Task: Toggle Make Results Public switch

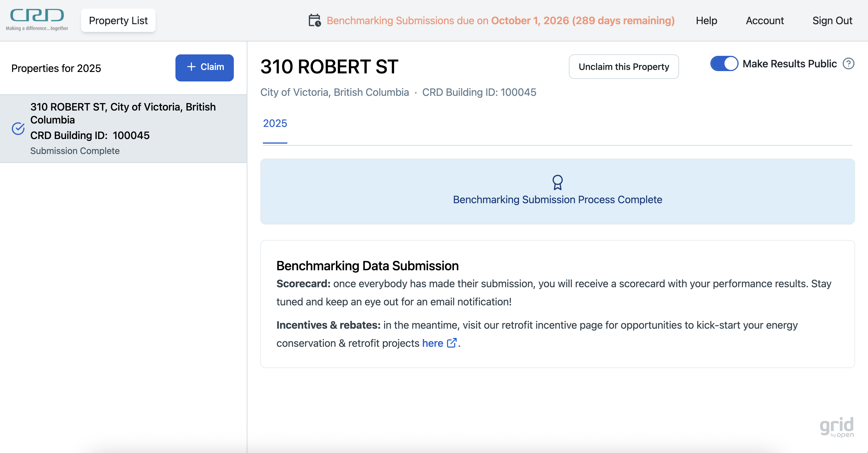Action: [724, 63]
